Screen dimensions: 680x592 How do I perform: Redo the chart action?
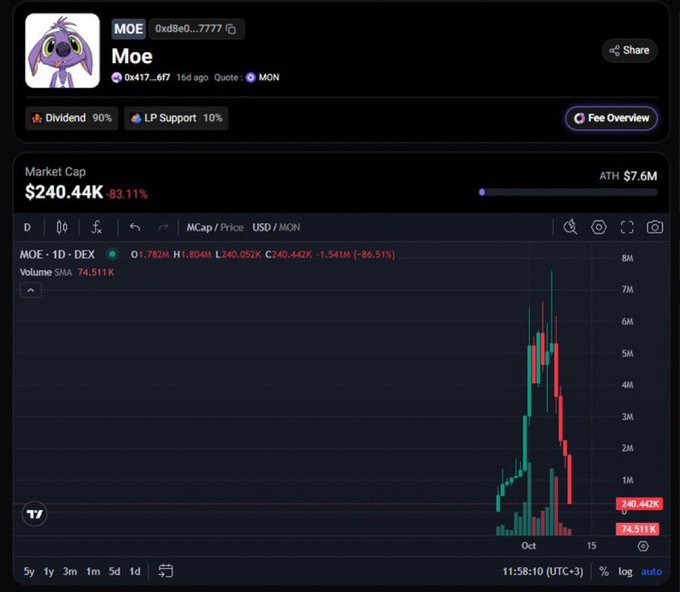coord(163,227)
